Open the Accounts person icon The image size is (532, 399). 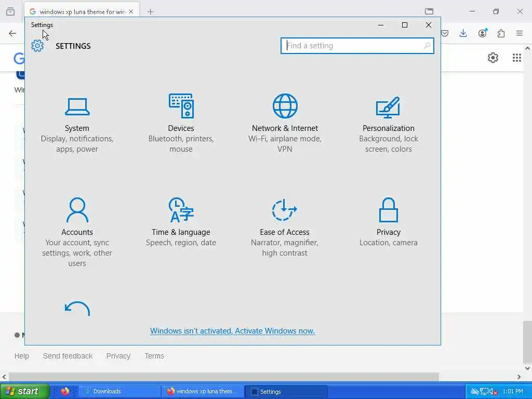[77, 210]
